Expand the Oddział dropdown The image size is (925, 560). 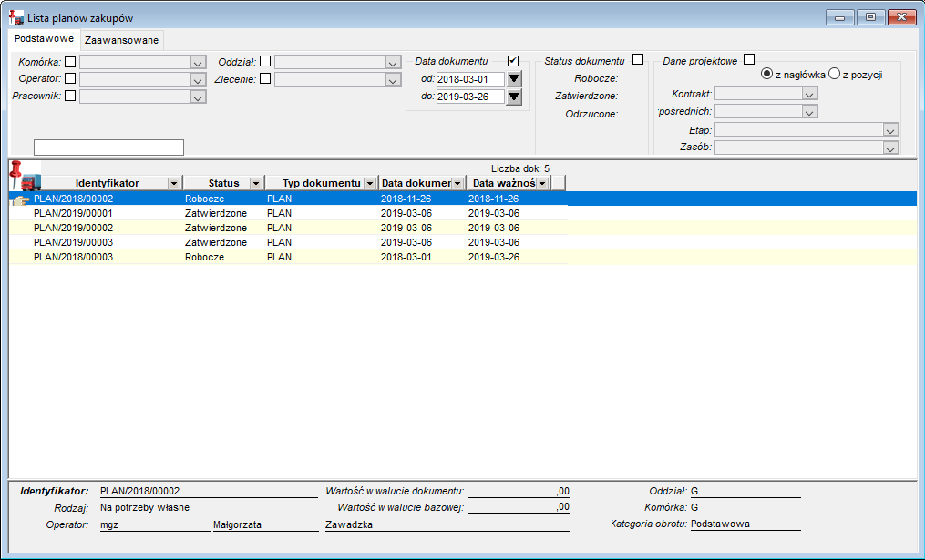(x=394, y=63)
